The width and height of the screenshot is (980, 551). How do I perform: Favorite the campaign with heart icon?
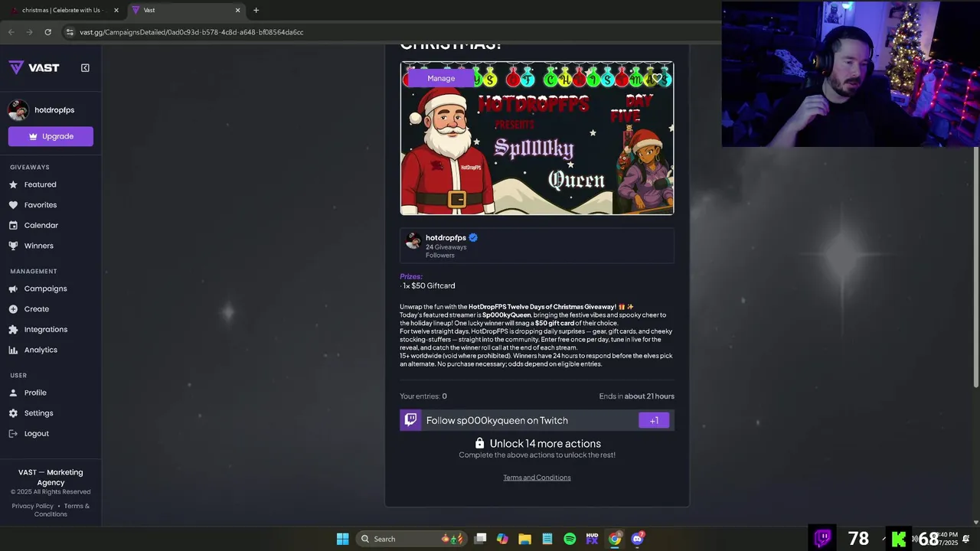(657, 78)
